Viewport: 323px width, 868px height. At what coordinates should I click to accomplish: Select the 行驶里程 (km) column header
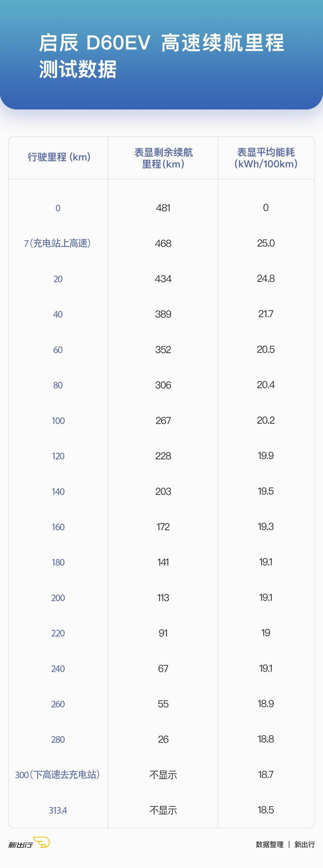59,157
